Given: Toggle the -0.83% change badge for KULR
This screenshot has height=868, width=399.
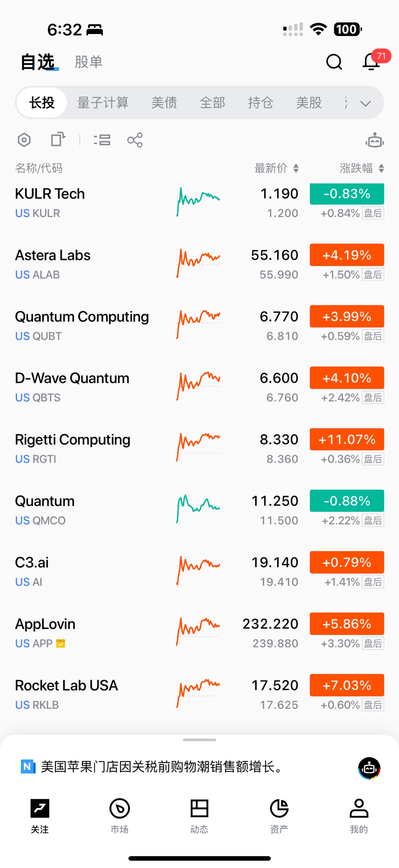Looking at the screenshot, I should 347,194.
